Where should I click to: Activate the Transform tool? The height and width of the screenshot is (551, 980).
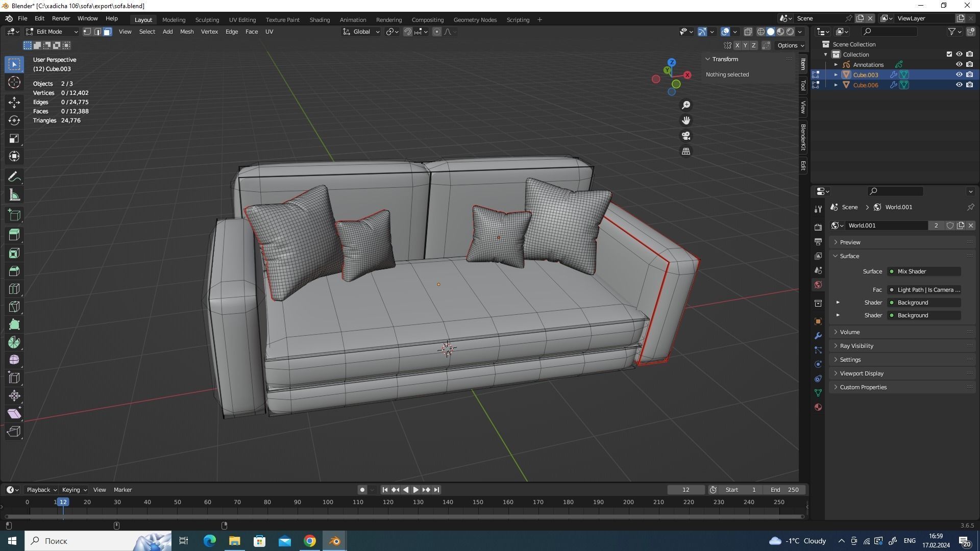pos(14,156)
